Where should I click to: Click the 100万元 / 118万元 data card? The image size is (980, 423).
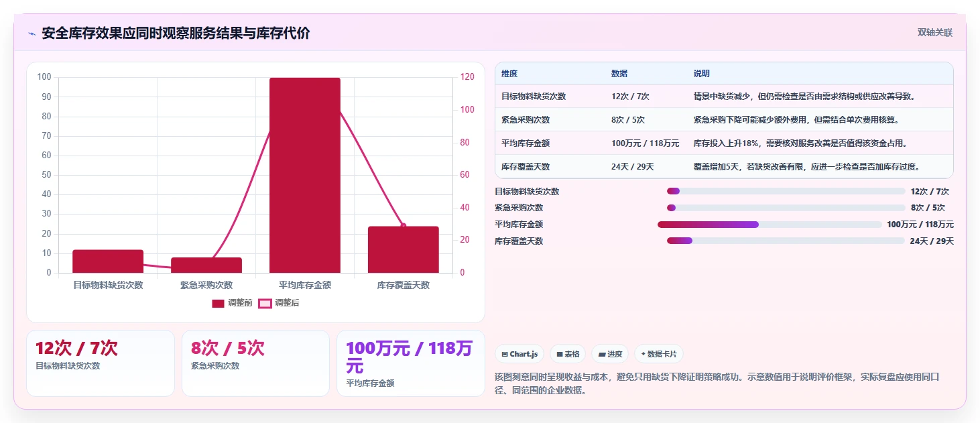411,363
